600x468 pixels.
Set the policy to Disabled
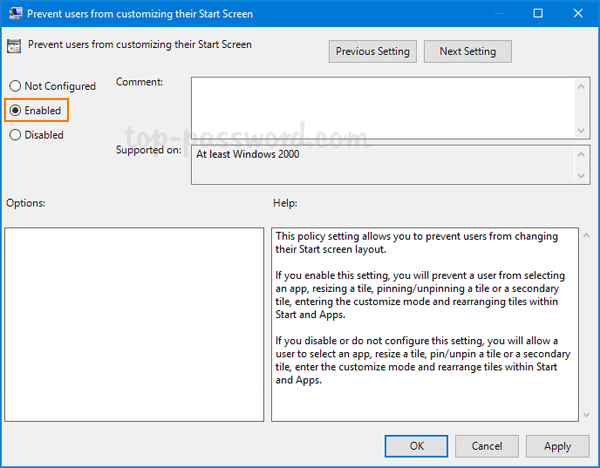(16, 135)
